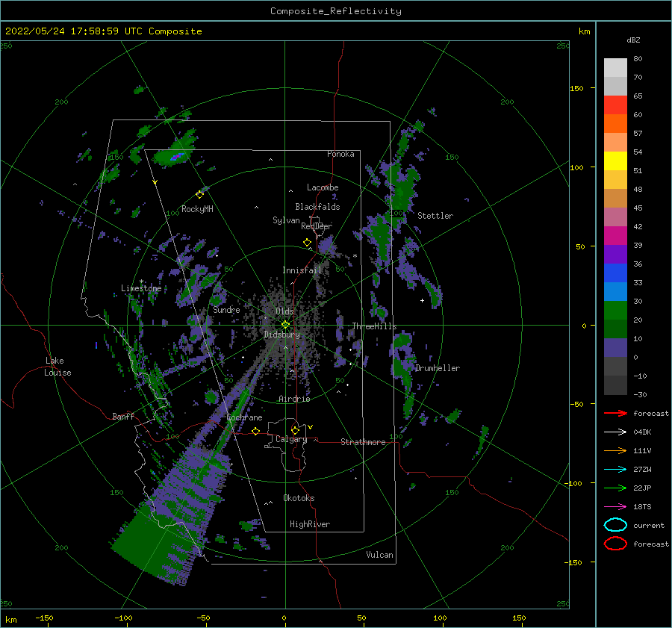Viewport: 672px width, 628px height.
Task: Select the '27ZW' legend label
Action: [642, 470]
